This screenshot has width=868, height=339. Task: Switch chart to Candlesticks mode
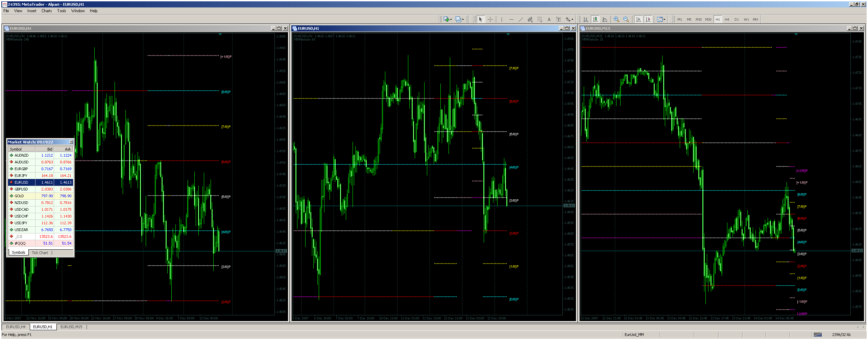click(595, 19)
